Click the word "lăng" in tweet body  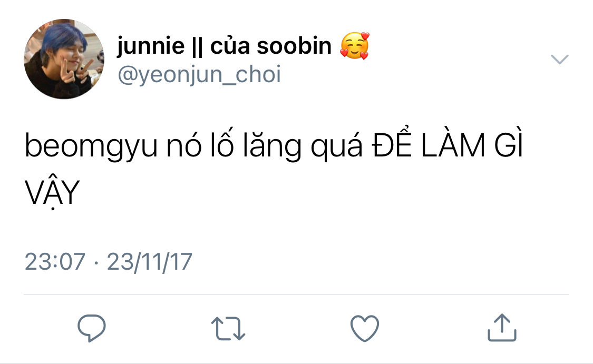272,146
